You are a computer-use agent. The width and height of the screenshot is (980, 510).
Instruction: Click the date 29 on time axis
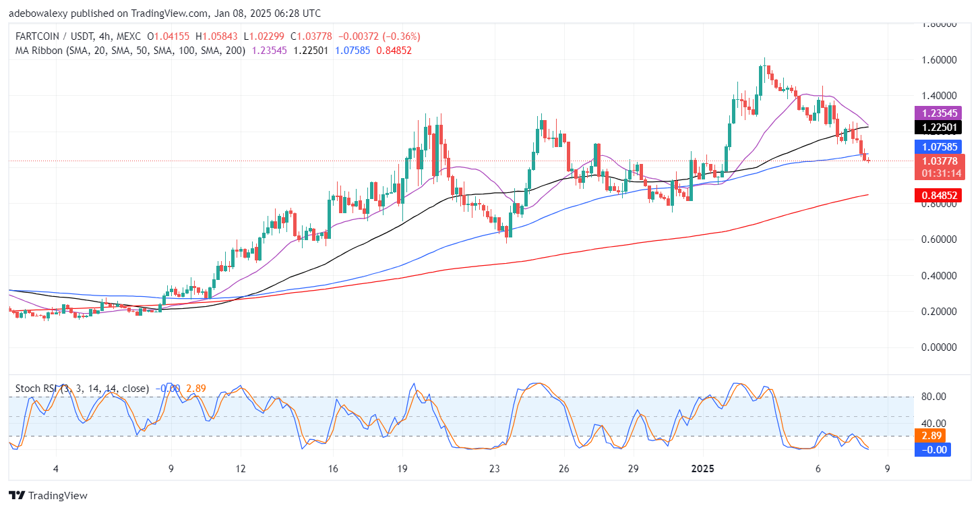(633, 469)
